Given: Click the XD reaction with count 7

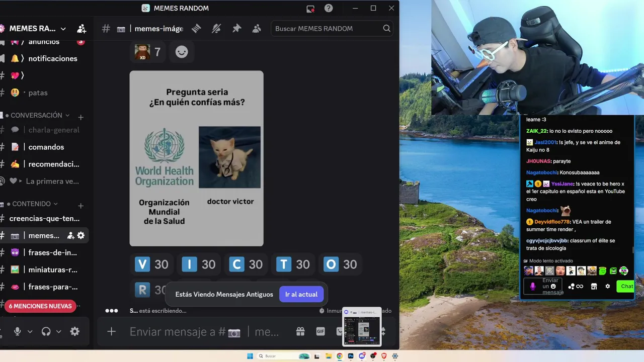Looking at the screenshot, I should pyautogui.click(x=148, y=52).
